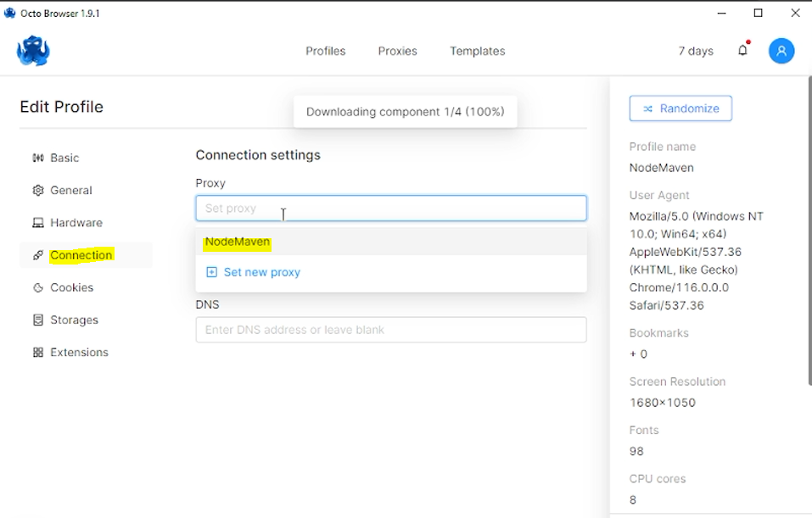812x518 pixels.
Task: Switch to the Proxies tab
Action: (397, 51)
